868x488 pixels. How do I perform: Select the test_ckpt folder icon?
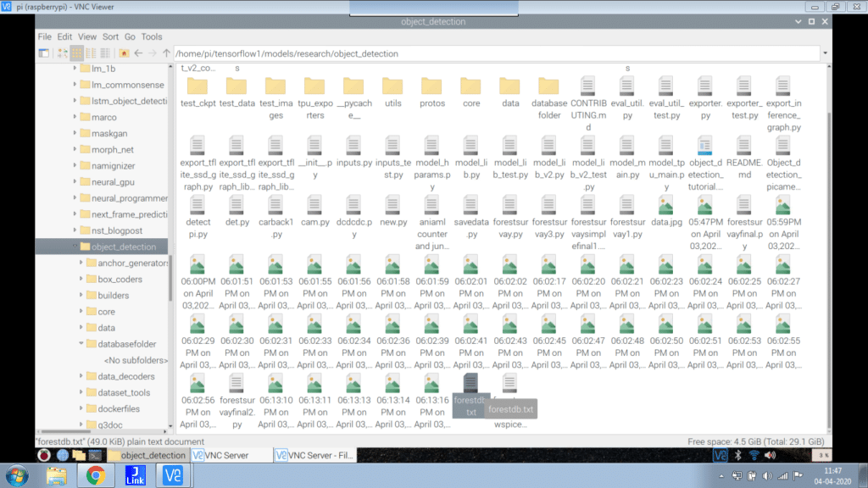[x=197, y=86]
